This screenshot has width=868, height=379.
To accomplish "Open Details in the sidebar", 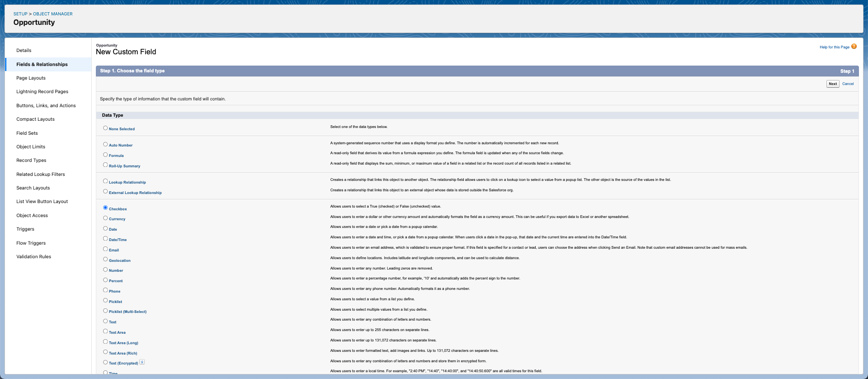I will [x=24, y=51].
